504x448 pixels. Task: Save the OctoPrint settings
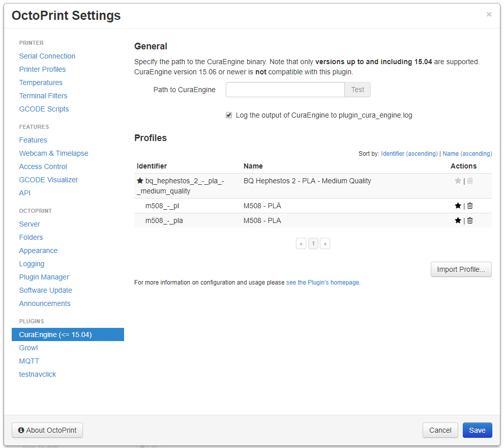point(477,430)
